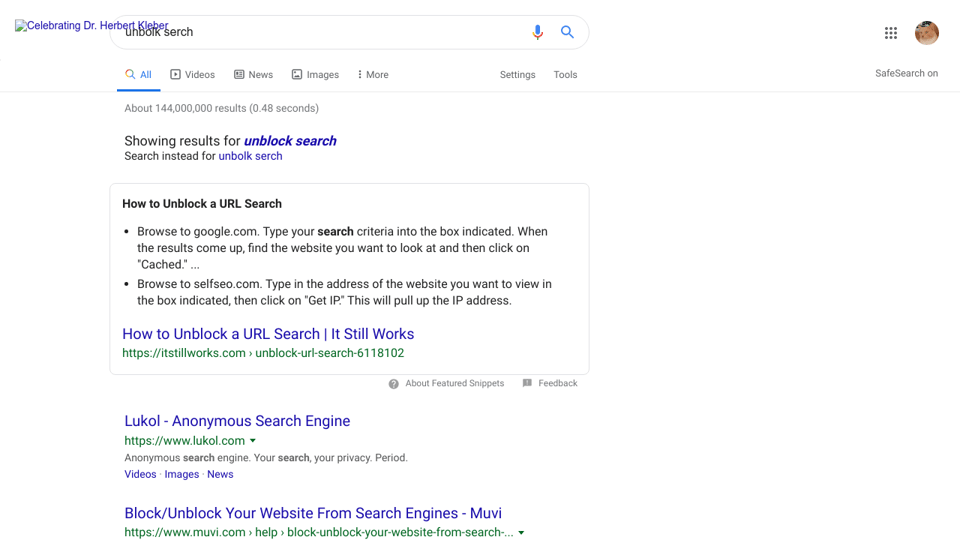960x540 pixels.
Task: Click the About Featured Snippets question icon
Action: [x=394, y=384]
